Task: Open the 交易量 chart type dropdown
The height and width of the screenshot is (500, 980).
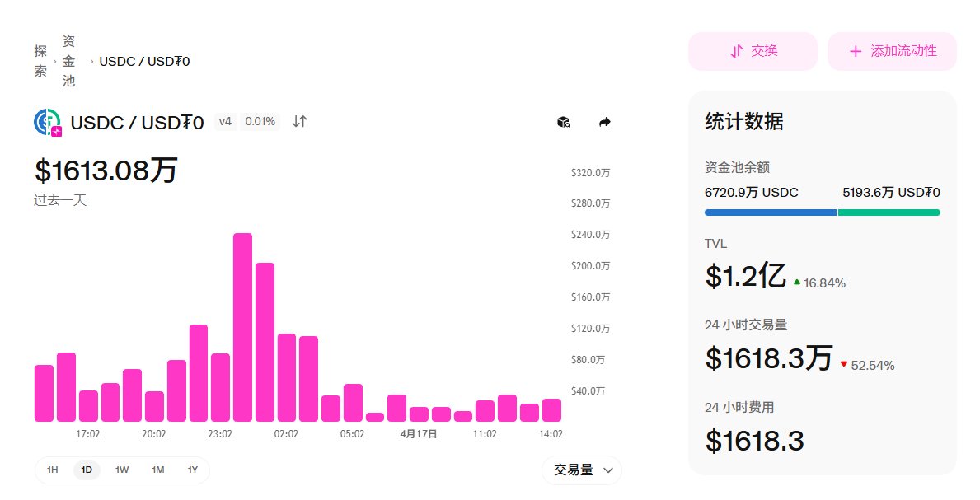Action: point(582,470)
